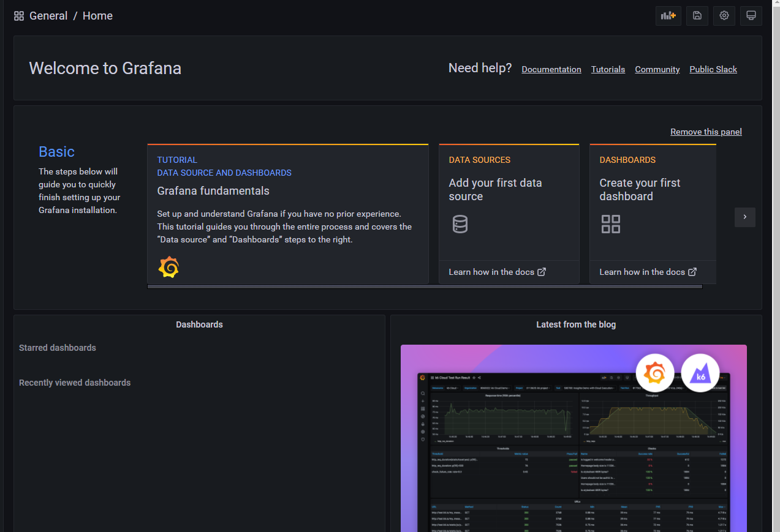The height and width of the screenshot is (532, 780).
Task: Open the blog post screenshot thumbnail
Action: point(574,438)
